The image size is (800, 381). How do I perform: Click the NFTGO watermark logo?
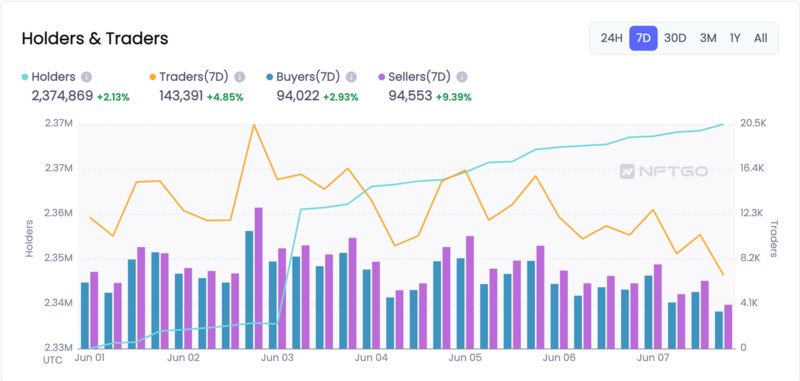coord(664,171)
